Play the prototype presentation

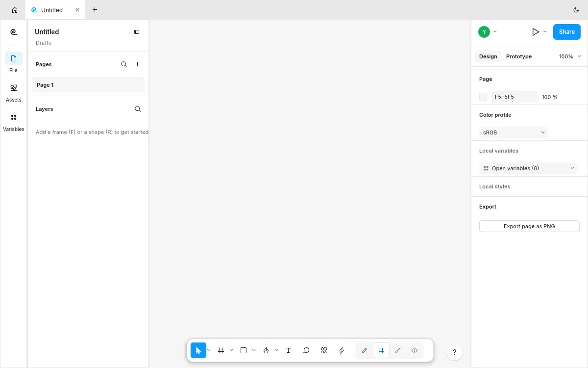[x=536, y=32]
